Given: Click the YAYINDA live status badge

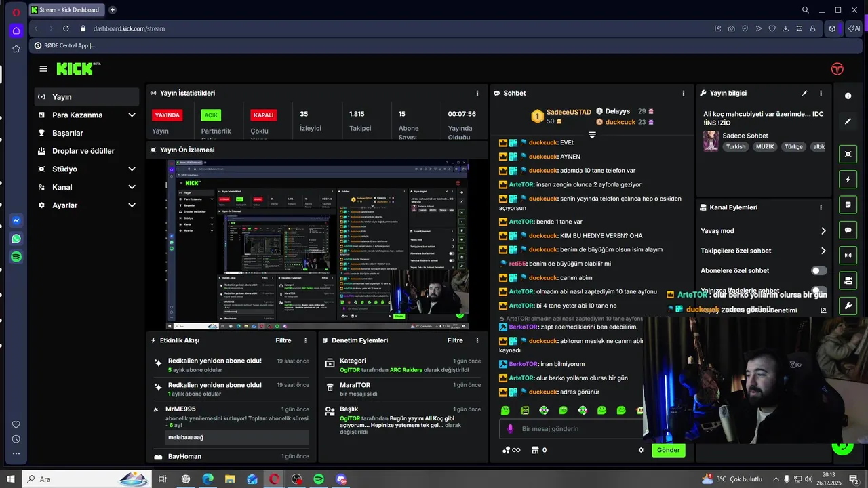Looking at the screenshot, I should [x=167, y=115].
